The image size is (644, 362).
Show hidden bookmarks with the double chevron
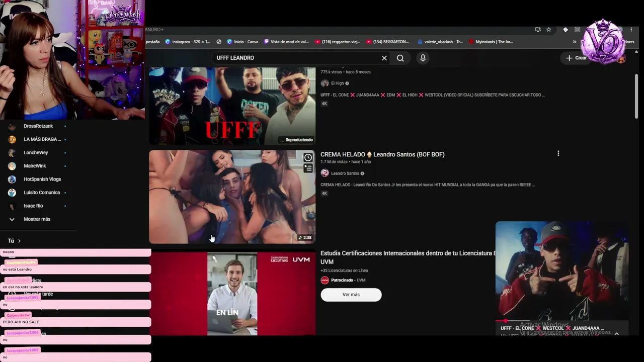575,42
